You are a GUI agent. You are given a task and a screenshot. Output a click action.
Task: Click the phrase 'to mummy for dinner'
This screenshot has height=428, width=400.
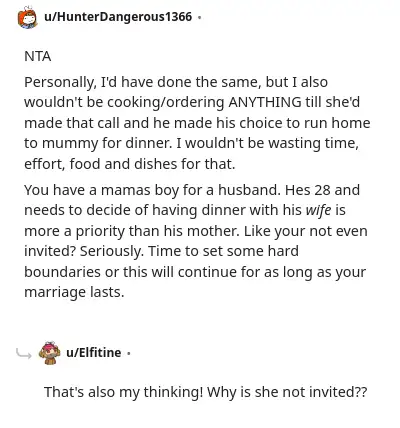click(x=97, y=144)
